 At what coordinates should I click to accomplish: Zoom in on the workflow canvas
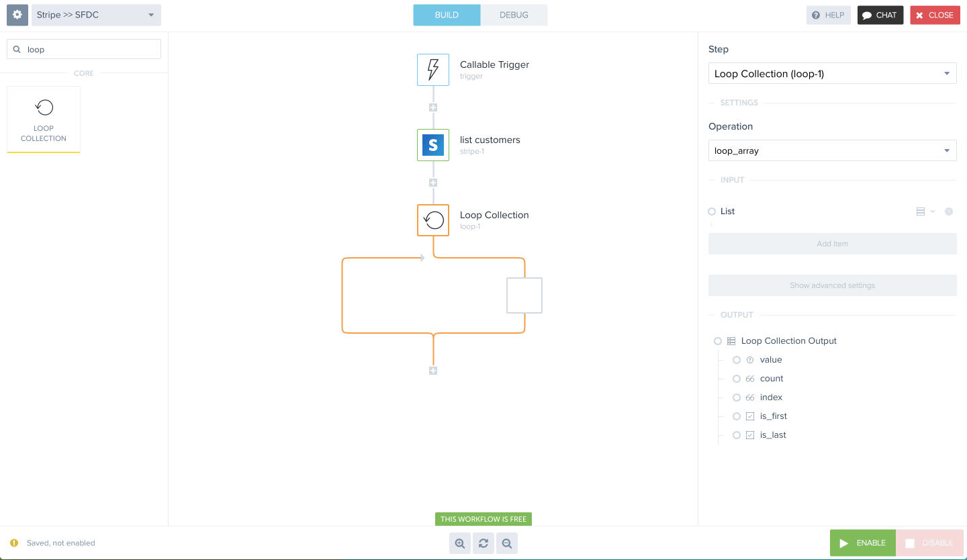(x=460, y=543)
